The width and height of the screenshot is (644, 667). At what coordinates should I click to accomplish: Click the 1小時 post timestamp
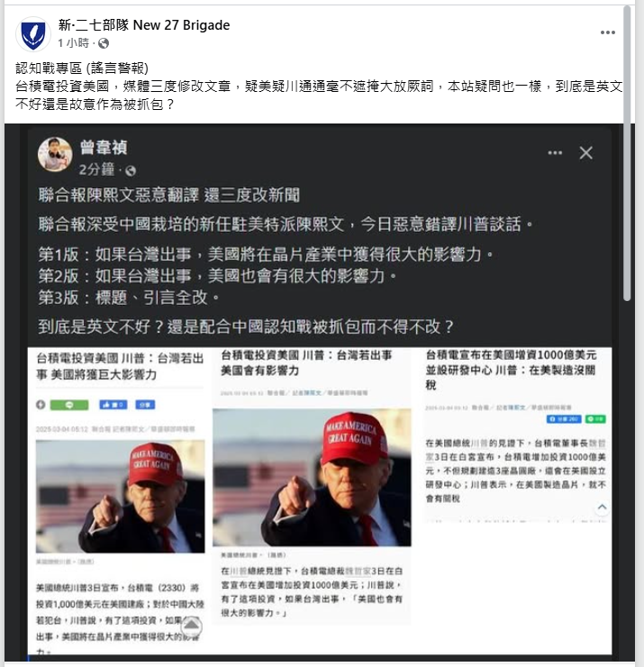pyautogui.click(x=73, y=43)
